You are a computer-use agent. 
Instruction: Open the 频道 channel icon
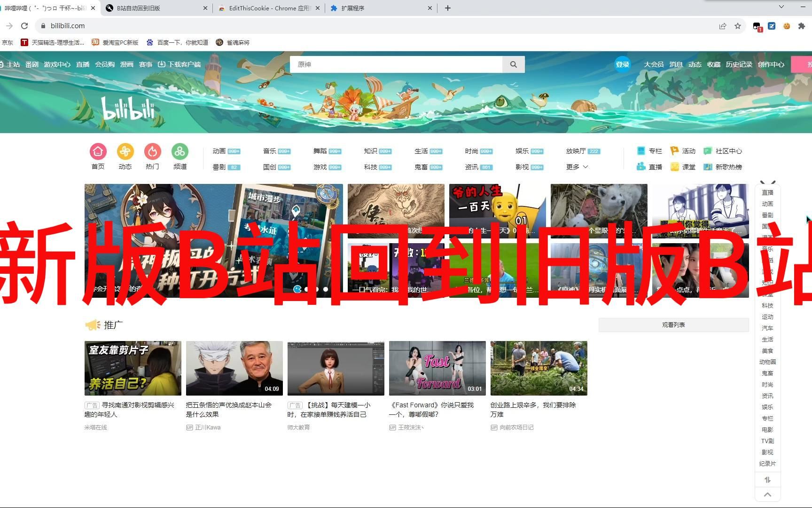click(x=180, y=151)
